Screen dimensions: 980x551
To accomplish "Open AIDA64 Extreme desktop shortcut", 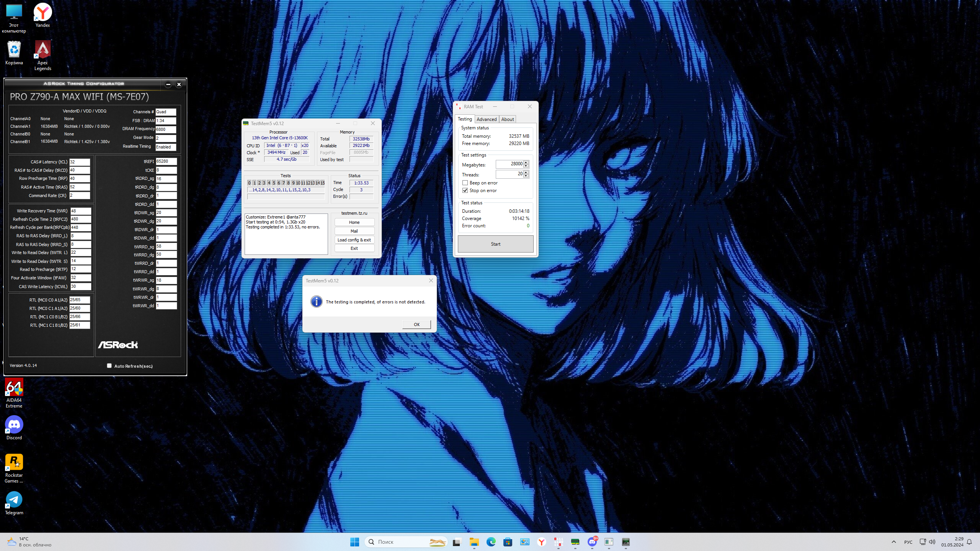I will (14, 388).
